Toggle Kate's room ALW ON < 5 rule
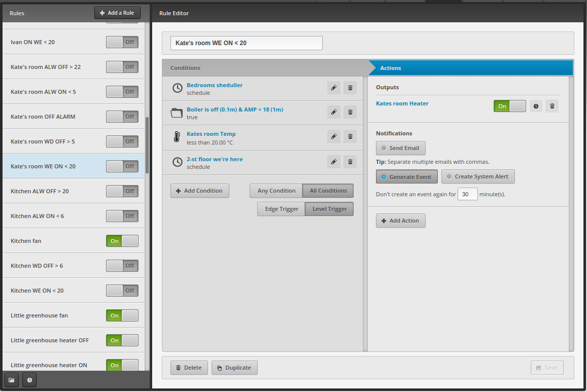The width and height of the screenshot is (587, 392). tap(122, 92)
